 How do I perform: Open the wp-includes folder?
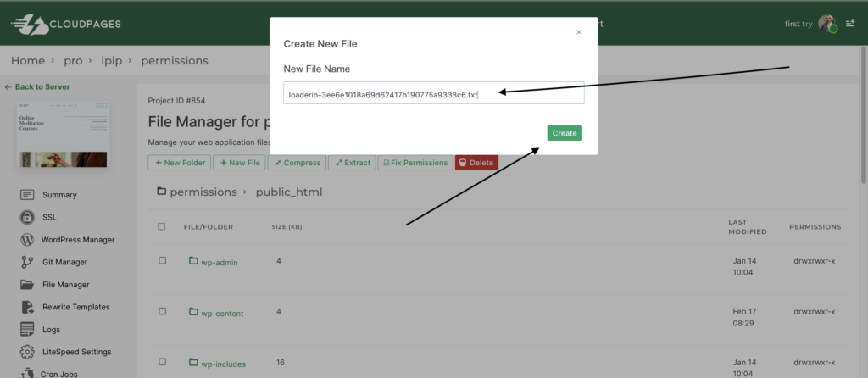point(223,364)
